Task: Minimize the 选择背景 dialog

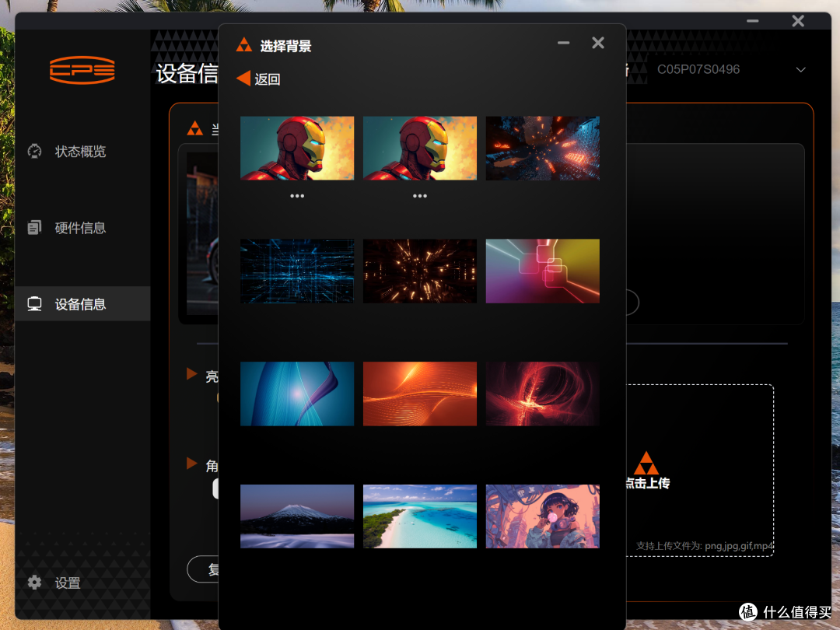Action: (x=563, y=43)
